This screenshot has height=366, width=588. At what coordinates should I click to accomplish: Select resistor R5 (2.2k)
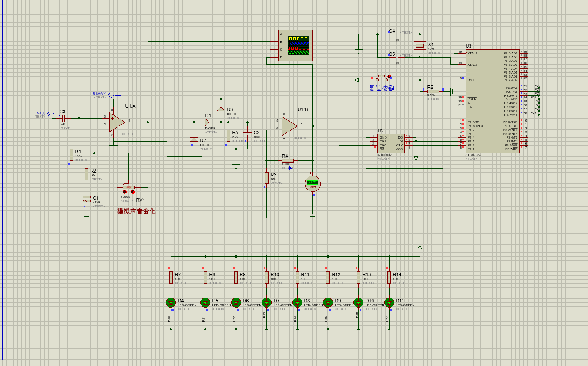tap(228, 136)
